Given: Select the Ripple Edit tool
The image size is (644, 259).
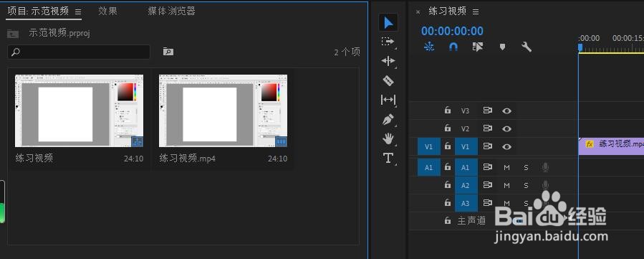Looking at the screenshot, I should pyautogui.click(x=388, y=61).
